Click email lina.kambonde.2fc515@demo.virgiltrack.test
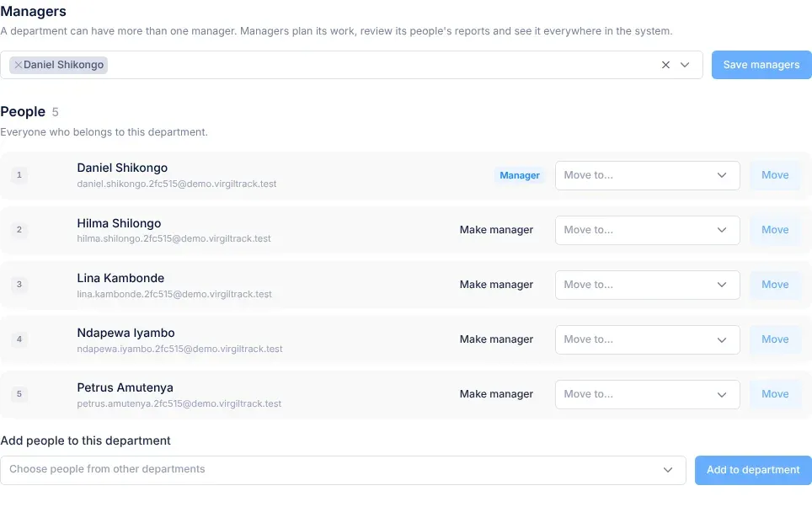Viewport: 812px width, 507px height. (174, 294)
